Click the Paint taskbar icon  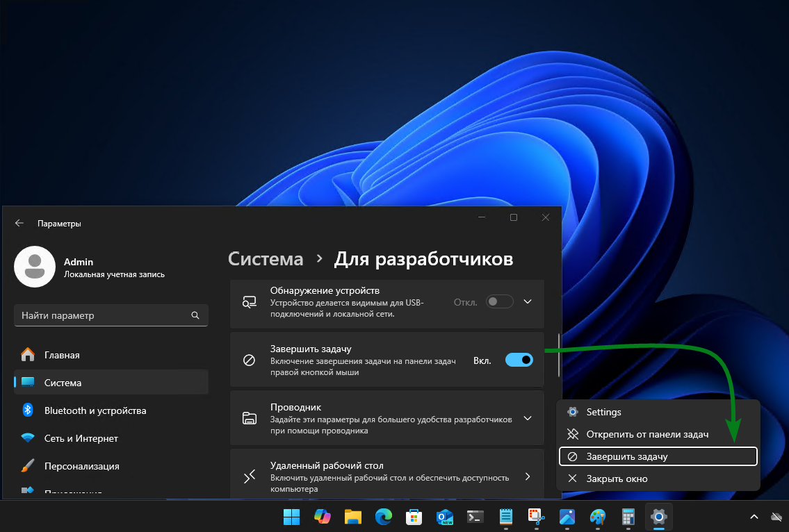click(597, 517)
